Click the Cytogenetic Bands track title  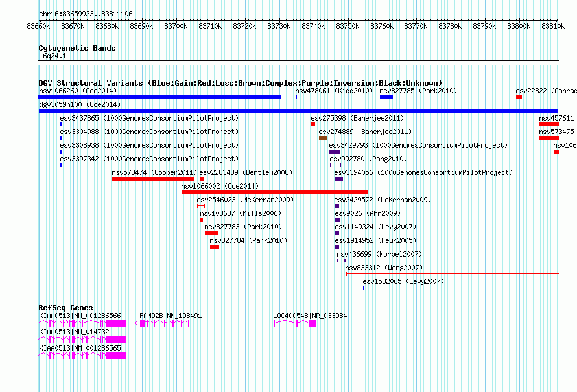(77, 48)
